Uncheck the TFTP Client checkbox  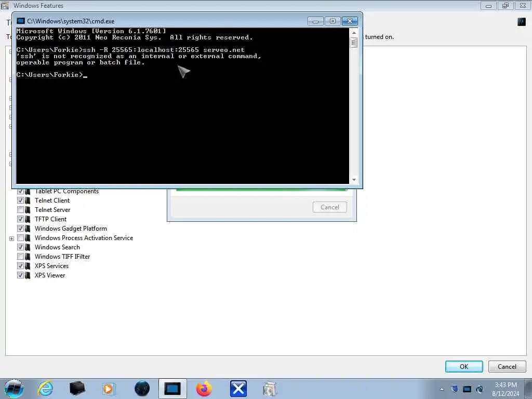(x=20, y=219)
